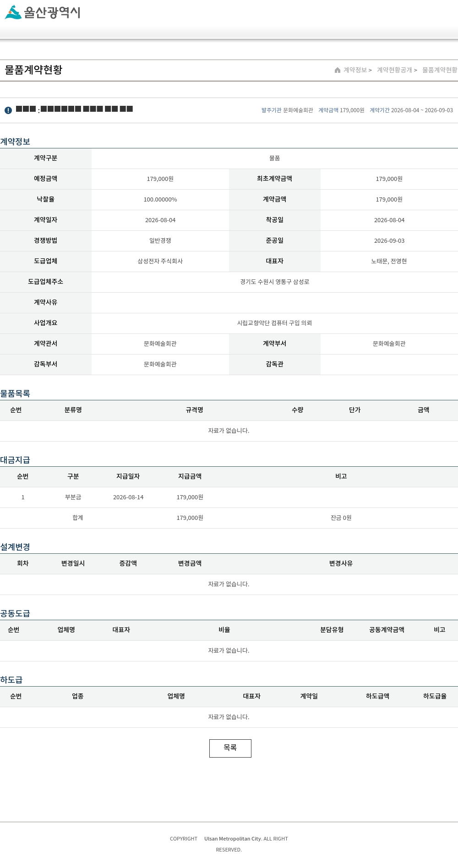Screen dimensions: 458x868
Task: Click the 예정금액 value 179,000원
Action: point(160,179)
